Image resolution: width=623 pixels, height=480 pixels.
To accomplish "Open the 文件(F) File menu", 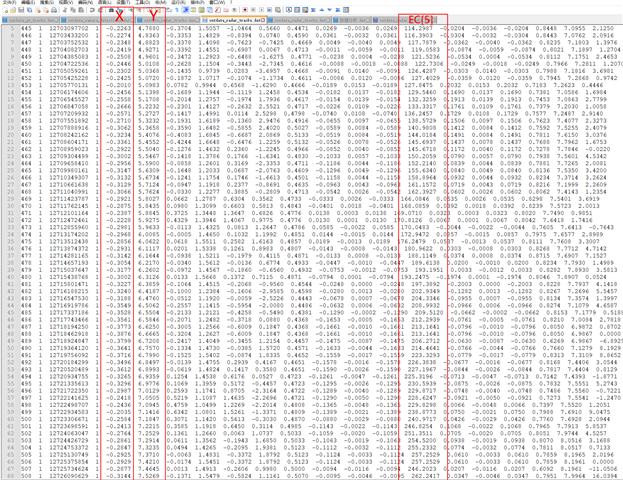I will click(x=9, y=2).
